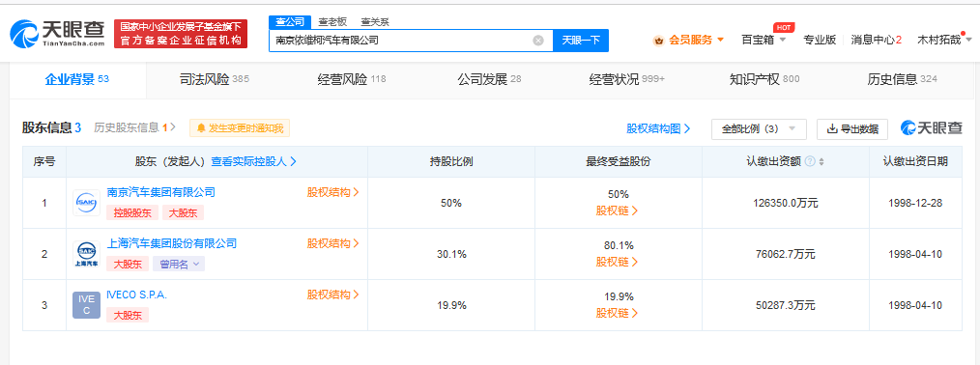Viewport: 980px width, 365px height.
Task: Open 股权结构 for IVECO S.P.A.
Action: [332, 295]
